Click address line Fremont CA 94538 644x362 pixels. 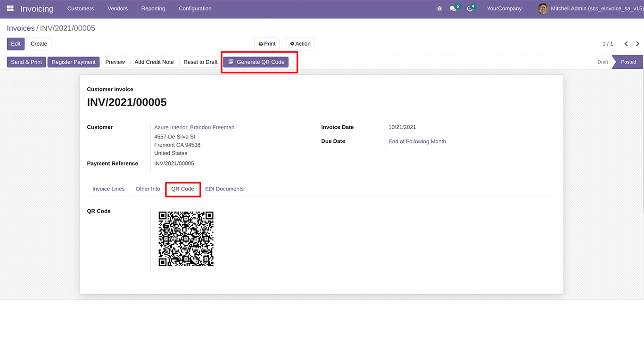tap(177, 145)
